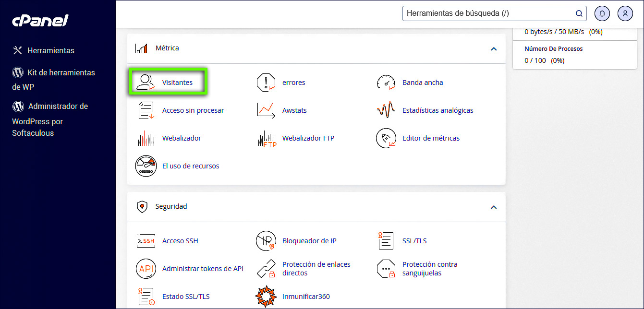Click the Seguridad shield icon
The image size is (644, 309).
pos(142,207)
